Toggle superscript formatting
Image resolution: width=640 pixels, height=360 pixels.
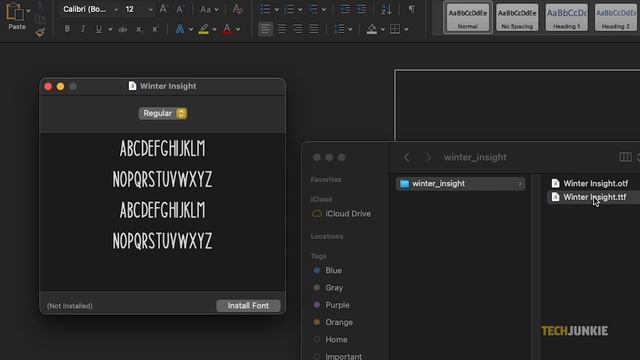pos(155,29)
